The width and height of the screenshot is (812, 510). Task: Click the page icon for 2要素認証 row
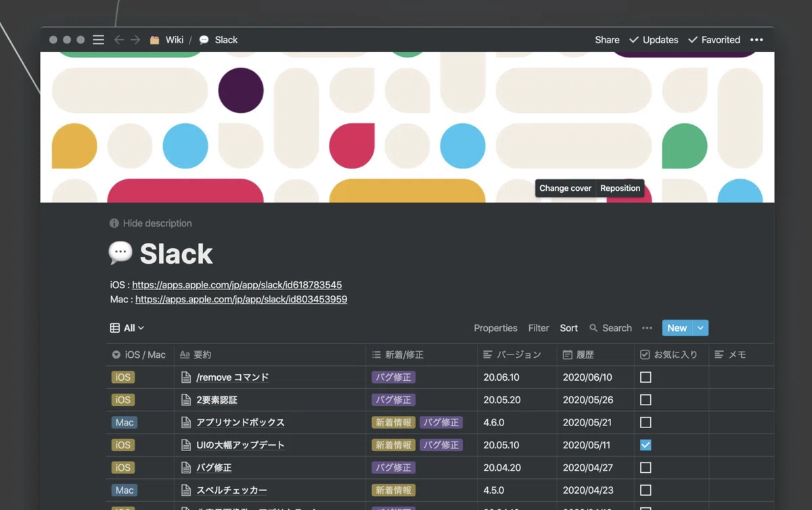click(186, 400)
